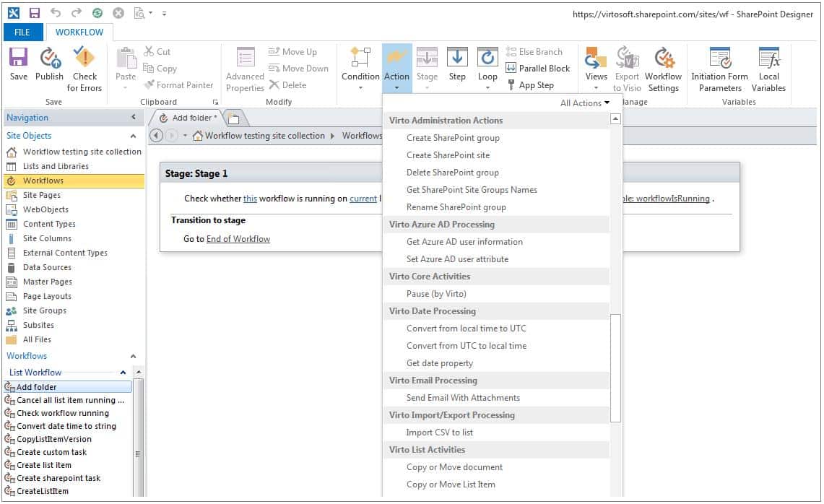Publish the workflow
Viewport: 824px width, 504px height.
coord(49,64)
